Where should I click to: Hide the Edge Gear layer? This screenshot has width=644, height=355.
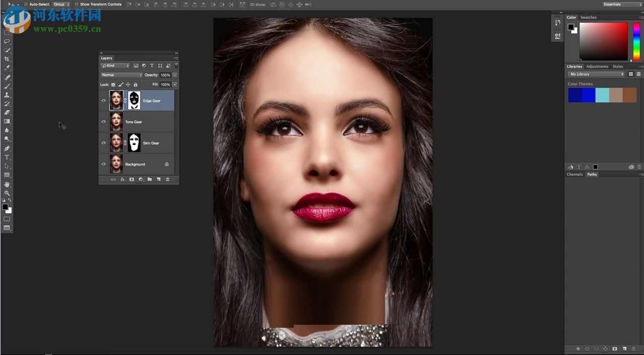[104, 101]
